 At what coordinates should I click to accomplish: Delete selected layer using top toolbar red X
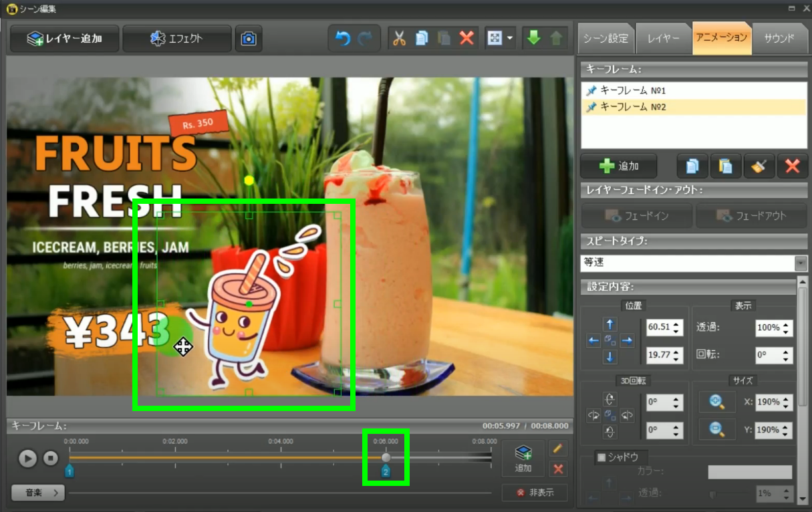point(466,39)
